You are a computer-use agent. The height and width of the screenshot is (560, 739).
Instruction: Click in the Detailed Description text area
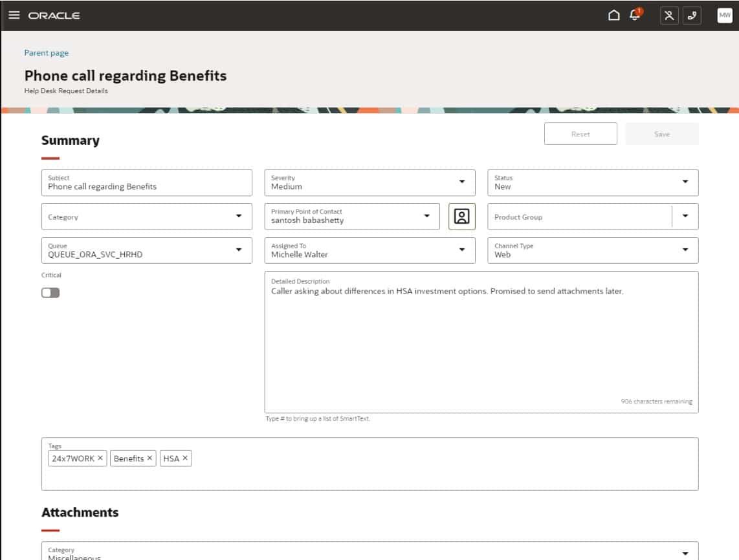[x=481, y=343]
